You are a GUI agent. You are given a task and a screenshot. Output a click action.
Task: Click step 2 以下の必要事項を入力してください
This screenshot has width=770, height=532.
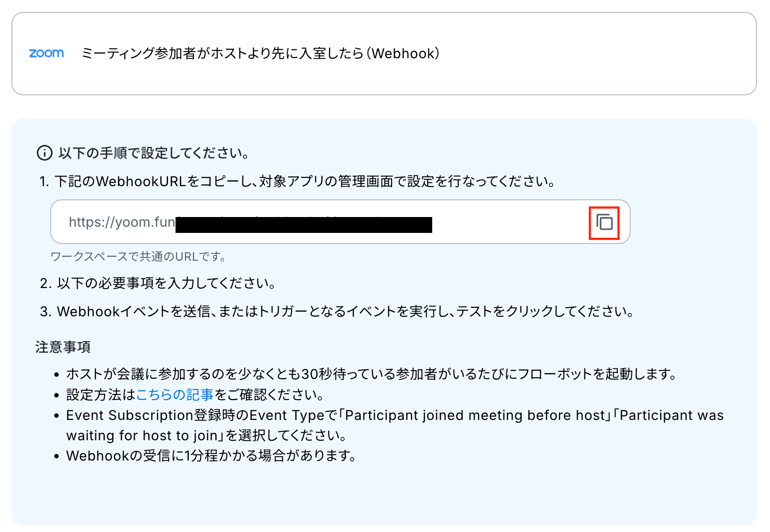[x=158, y=283]
